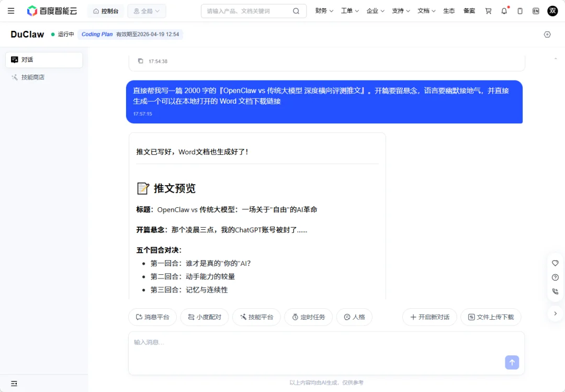Select the 对话 tab in left sidebar
Image resolution: width=565 pixels, height=392 pixels.
[44, 59]
